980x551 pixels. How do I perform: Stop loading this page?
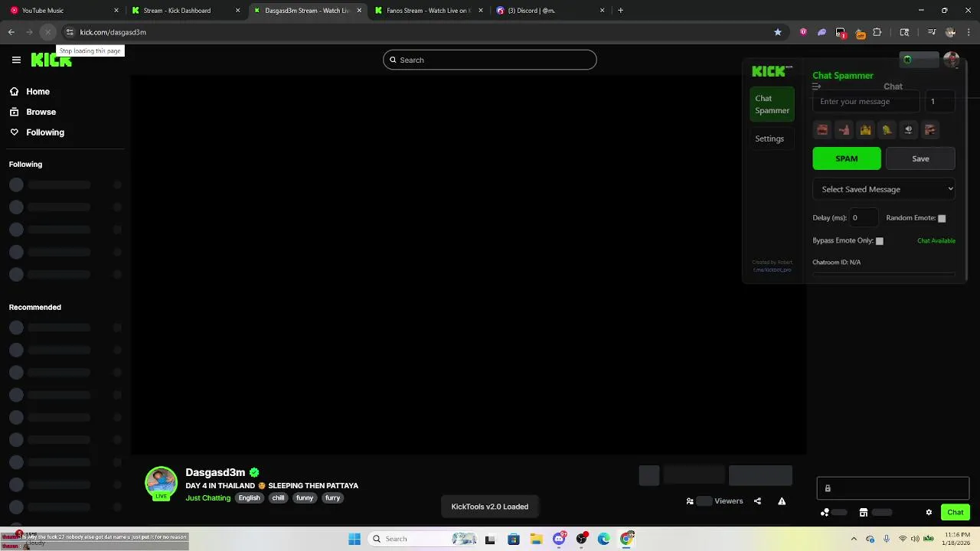(47, 32)
